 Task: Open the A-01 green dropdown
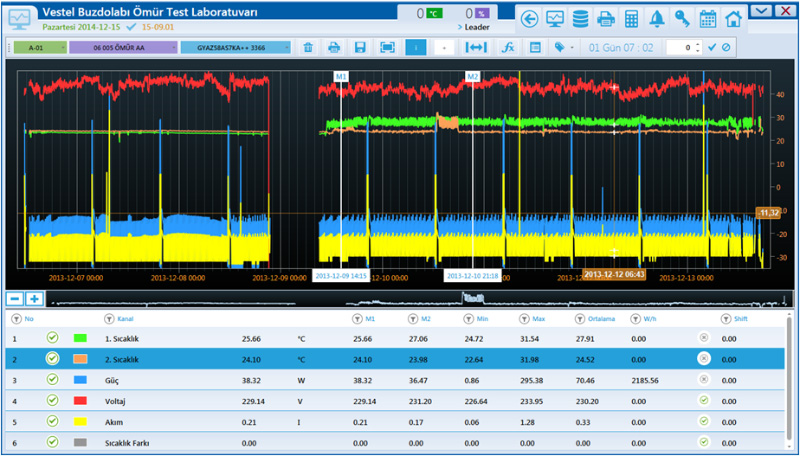coord(40,47)
